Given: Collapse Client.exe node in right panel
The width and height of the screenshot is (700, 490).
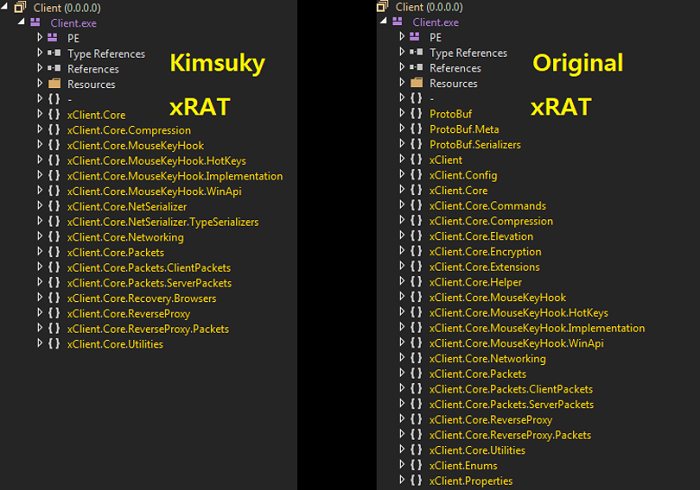Looking at the screenshot, I should (x=383, y=21).
